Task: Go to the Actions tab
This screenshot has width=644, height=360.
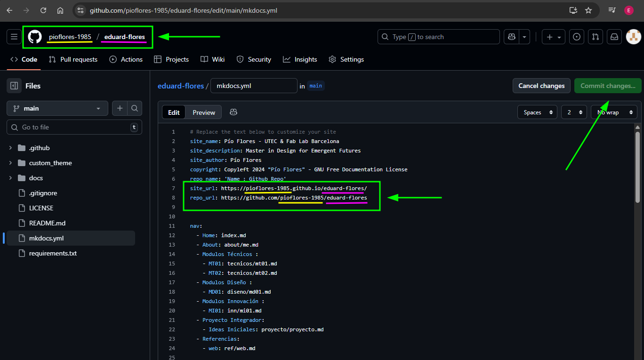Action: tap(126, 59)
